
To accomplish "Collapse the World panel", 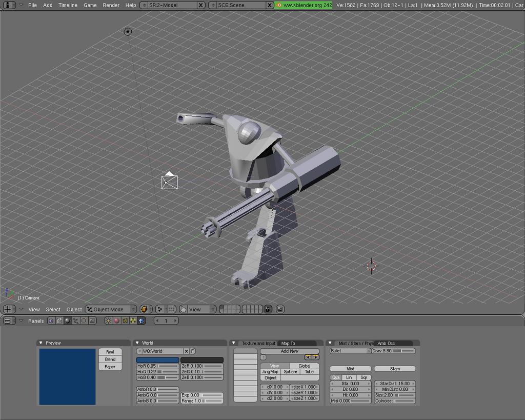I will coord(137,343).
